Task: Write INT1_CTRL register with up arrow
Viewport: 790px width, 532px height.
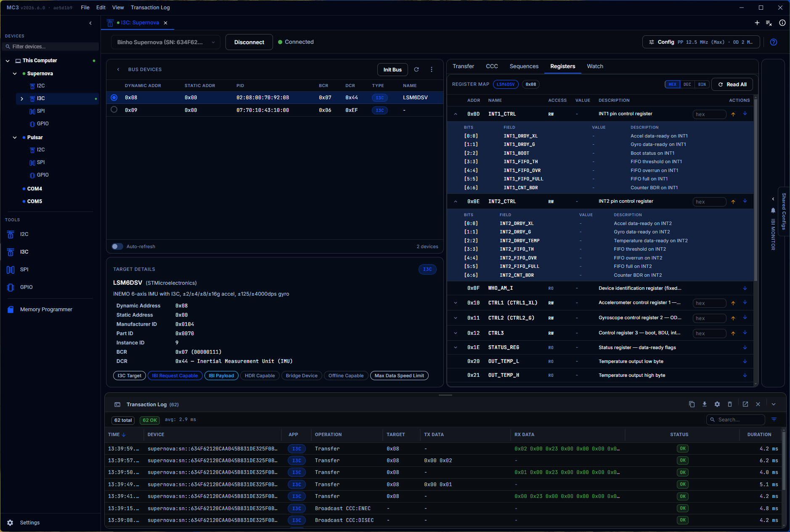Action: [x=733, y=114]
